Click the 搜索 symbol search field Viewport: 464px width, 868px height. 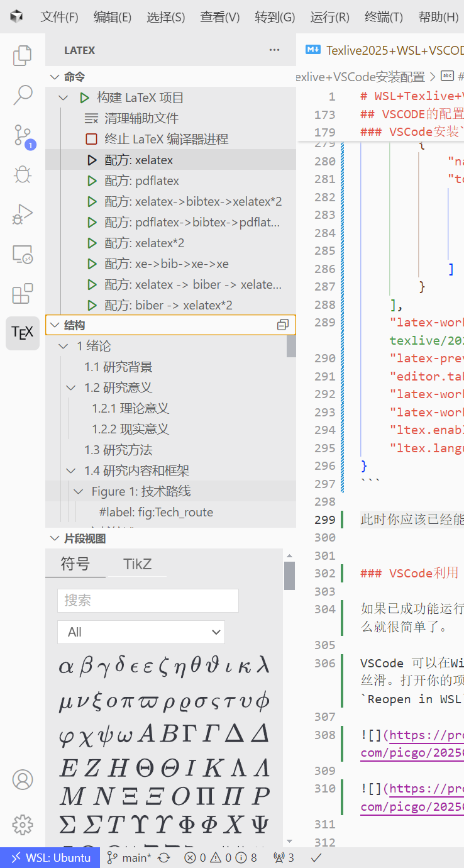pos(148,601)
